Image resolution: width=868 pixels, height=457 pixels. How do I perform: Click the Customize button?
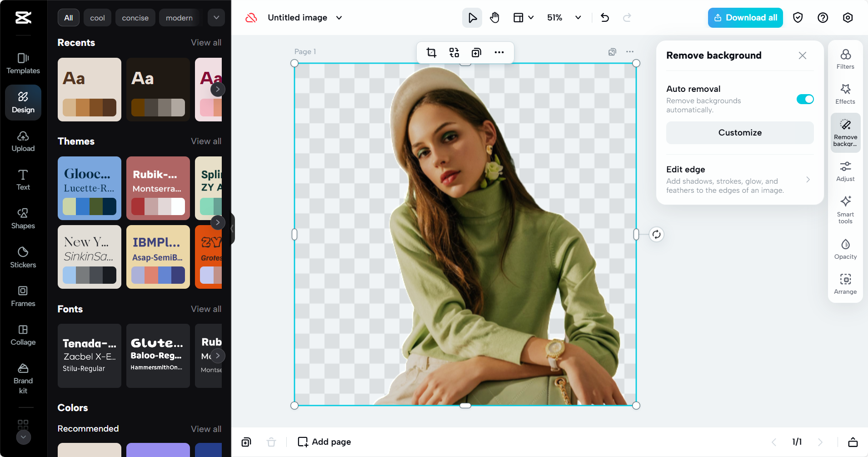click(739, 133)
